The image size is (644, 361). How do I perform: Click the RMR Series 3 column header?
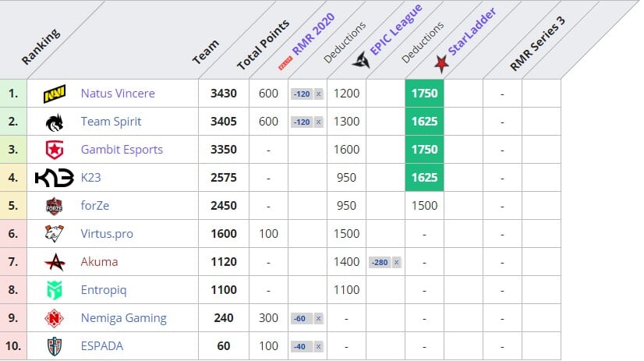537,44
